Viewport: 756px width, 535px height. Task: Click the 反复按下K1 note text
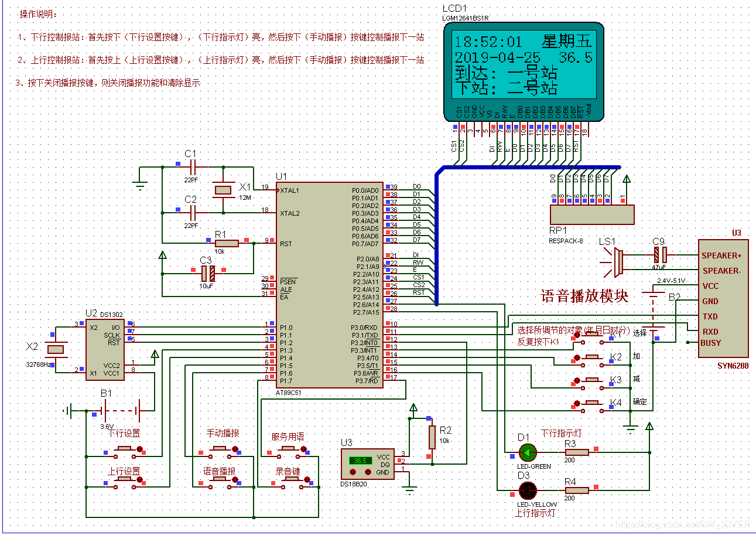[x=539, y=341]
